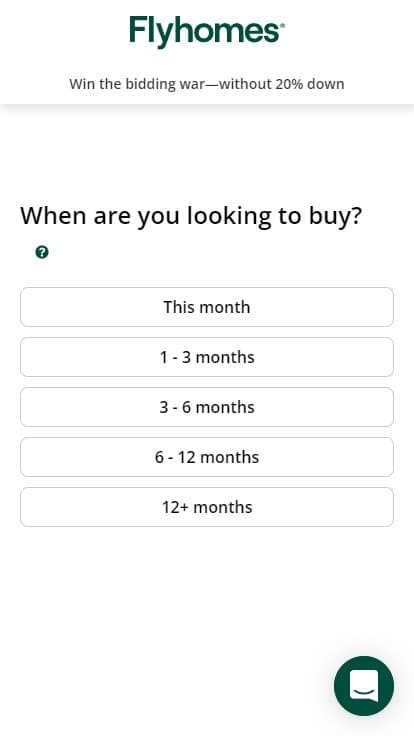Image resolution: width=414 pixels, height=736 pixels.
Task: Launch the live chat support widget
Action: point(364,686)
